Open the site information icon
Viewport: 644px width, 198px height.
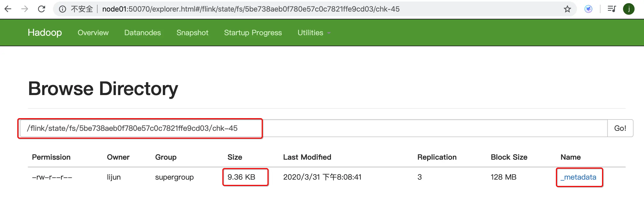(62, 9)
